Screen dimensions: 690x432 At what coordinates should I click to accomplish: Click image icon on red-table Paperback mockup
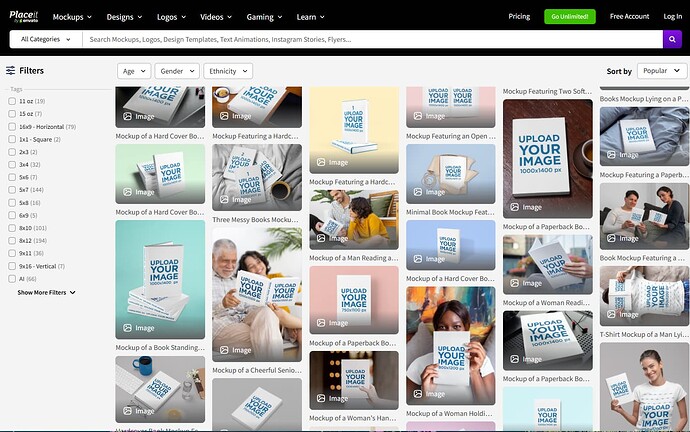point(514,207)
